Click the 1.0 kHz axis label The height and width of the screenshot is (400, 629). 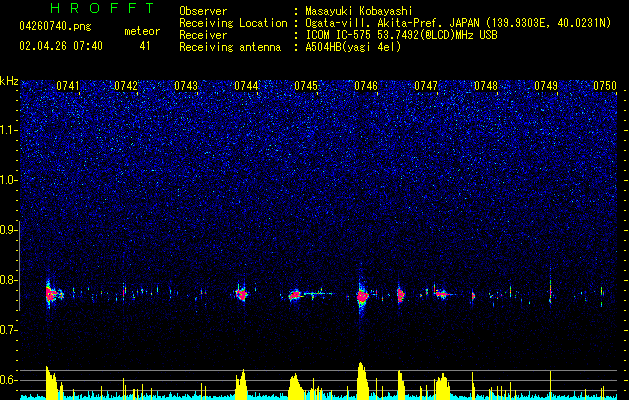pyautogui.click(x=9, y=180)
